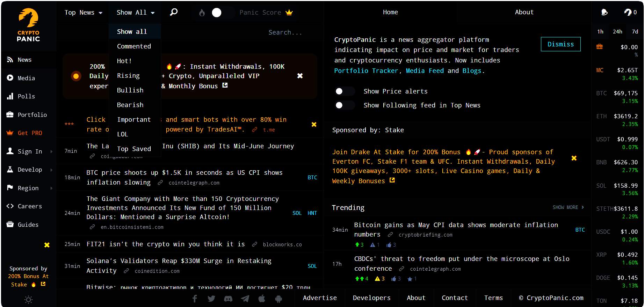
Task: Open the Portfolio Tracker link
Action: [366, 71]
